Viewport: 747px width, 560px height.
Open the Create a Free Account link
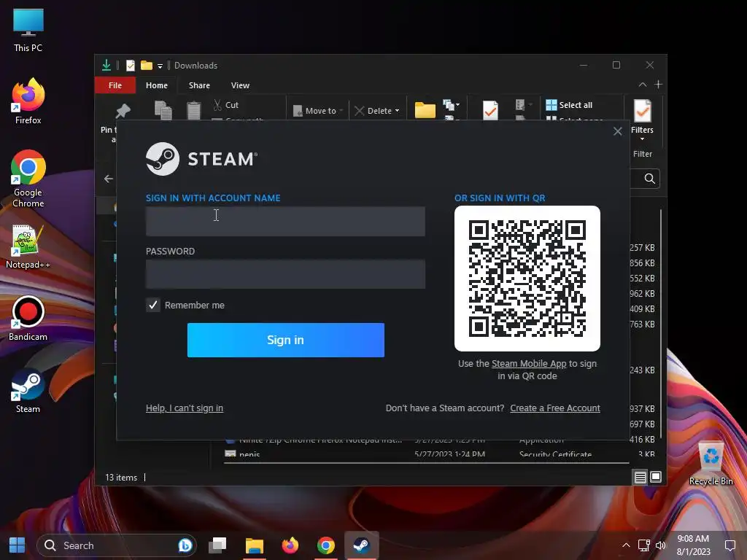click(x=555, y=408)
